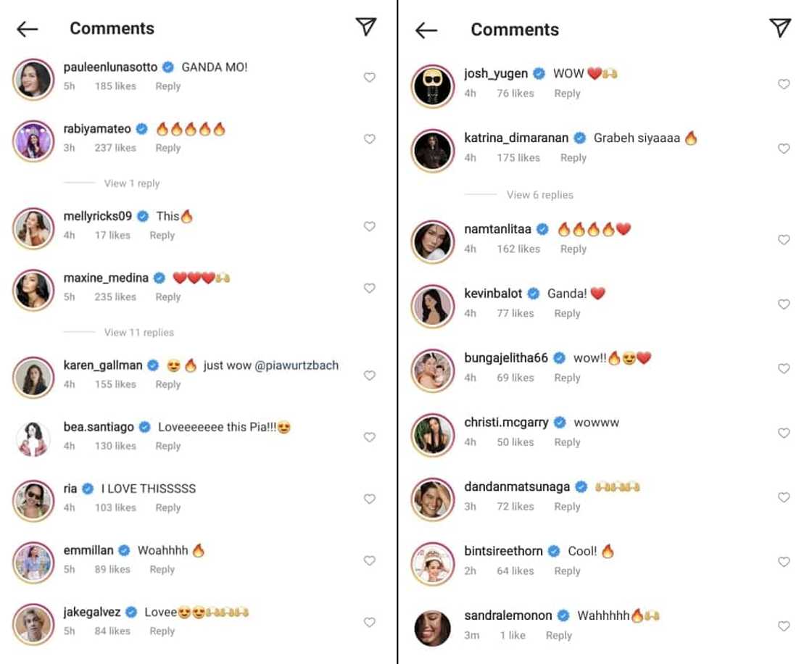This screenshot has width=812, height=664.
Task: Click verified badge beside katrina_dimaranan
Action: click(580, 138)
